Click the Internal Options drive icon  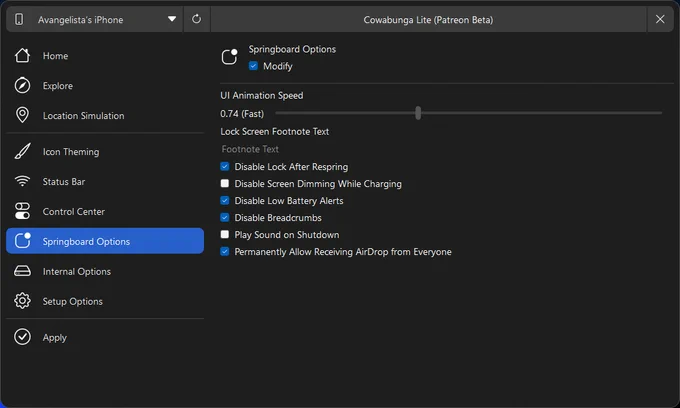pos(22,271)
